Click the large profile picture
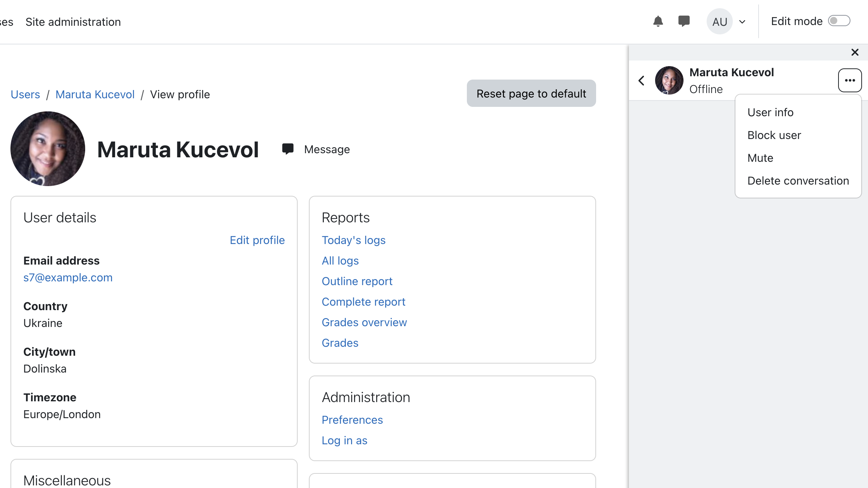868x488 pixels. pyautogui.click(x=48, y=149)
